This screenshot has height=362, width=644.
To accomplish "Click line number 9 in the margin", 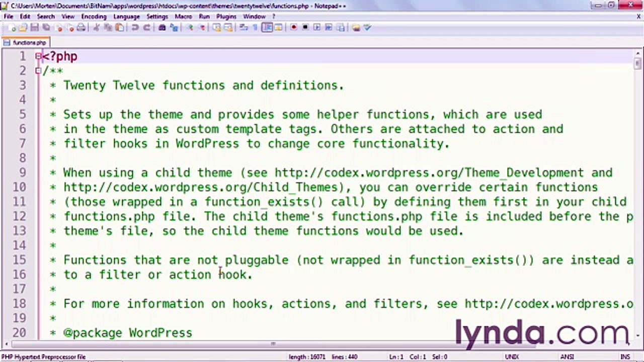I will (x=22, y=173).
